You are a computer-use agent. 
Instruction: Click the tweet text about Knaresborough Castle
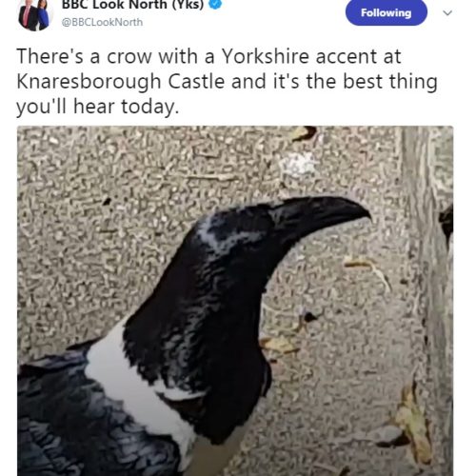pyautogui.click(x=228, y=82)
